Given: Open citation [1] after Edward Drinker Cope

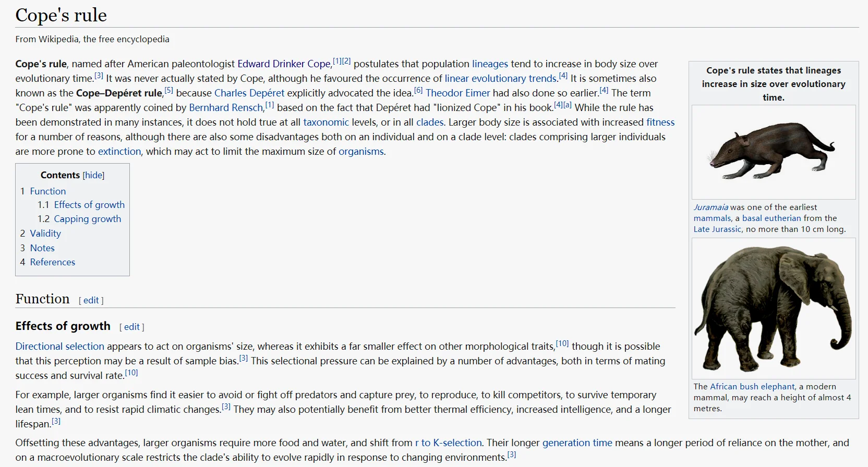Looking at the screenshot, I should pos(337,61).
